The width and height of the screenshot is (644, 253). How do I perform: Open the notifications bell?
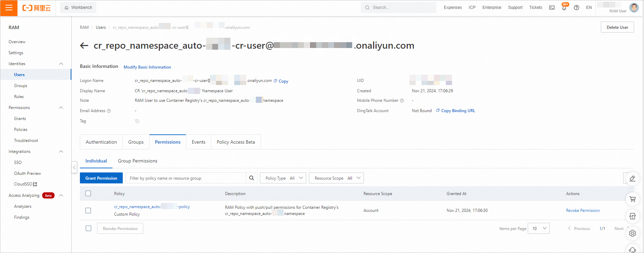(564, 8)
